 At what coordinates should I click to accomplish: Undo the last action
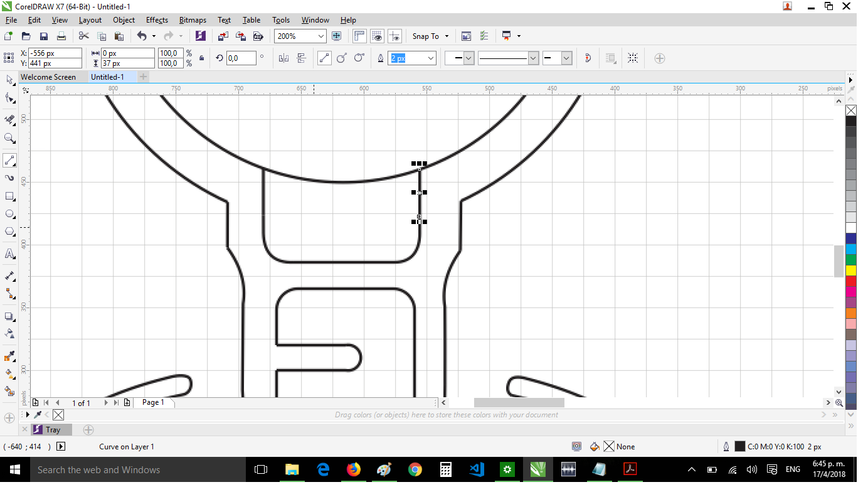point(142,36)
